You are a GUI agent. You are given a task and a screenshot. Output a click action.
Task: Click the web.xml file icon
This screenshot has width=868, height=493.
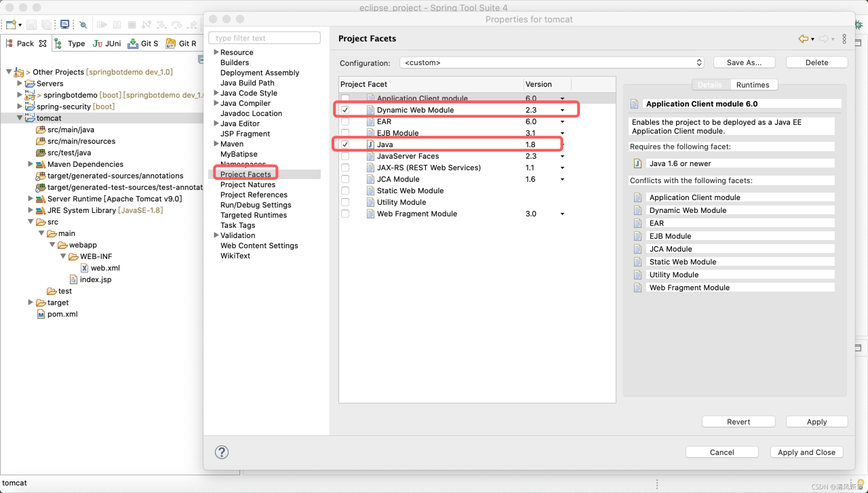(x=85, y=268)
